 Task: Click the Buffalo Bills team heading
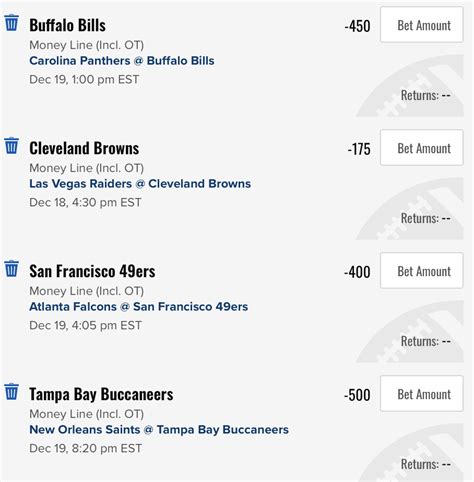tap(68, 25)
